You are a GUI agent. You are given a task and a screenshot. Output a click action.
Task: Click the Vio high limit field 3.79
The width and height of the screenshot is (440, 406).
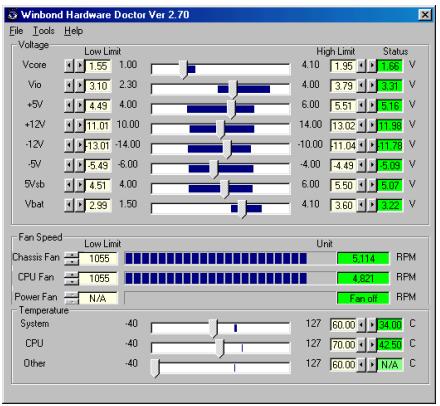pyautogui.click(x=343, y=86)
